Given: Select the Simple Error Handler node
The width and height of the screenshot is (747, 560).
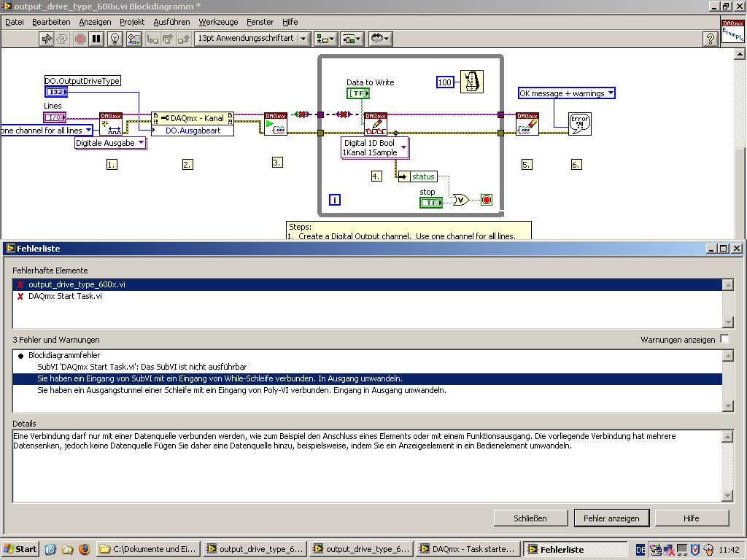Looking at the screenshot, I should [580, 124].
